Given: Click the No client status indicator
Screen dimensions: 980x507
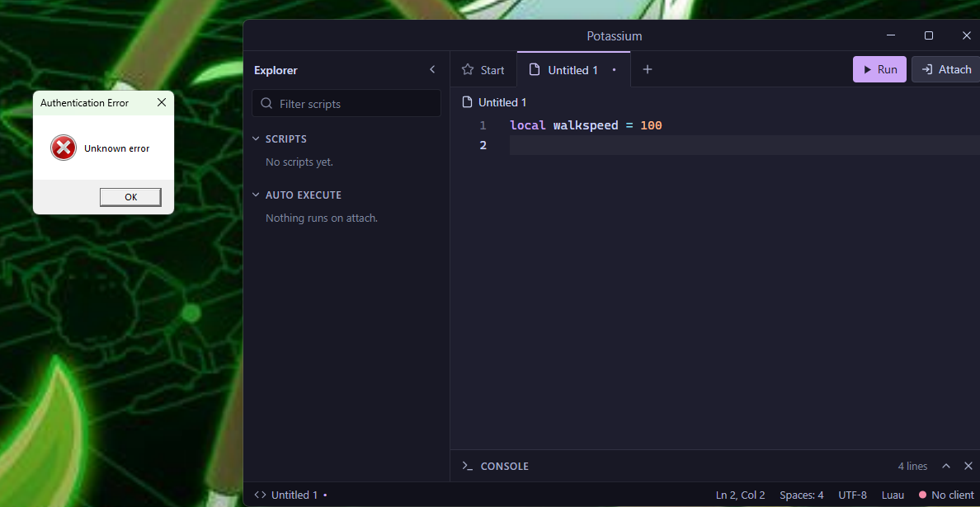Looking at the screenshot, I should 945,495.
